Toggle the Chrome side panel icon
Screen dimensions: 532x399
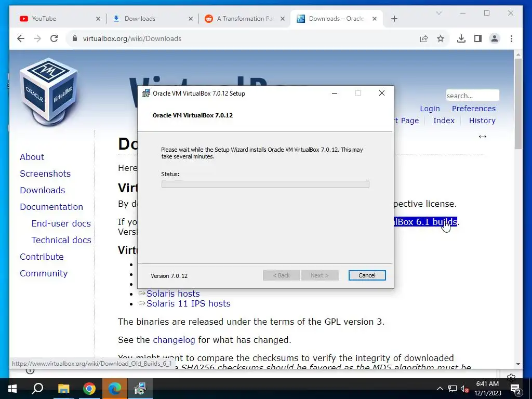(x=478, y=38)
